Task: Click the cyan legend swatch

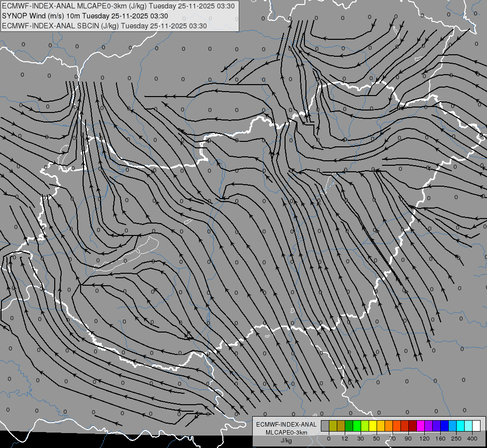Action: point(460,426)
